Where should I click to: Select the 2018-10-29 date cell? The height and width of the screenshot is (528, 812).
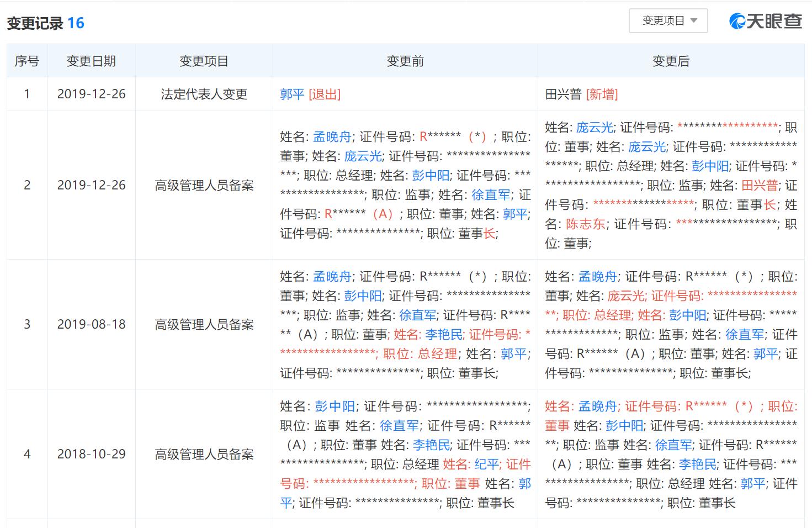[x=91, y=454]
